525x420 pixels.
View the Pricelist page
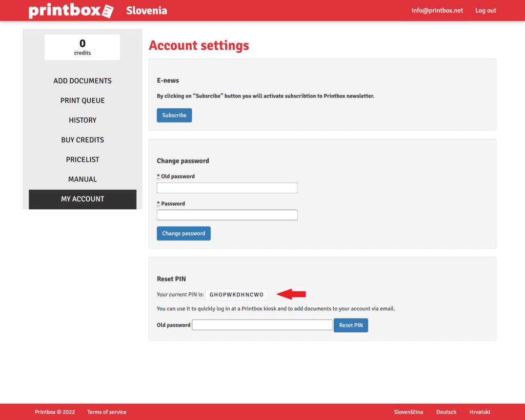pyautogui.click(x=83, y=159)
